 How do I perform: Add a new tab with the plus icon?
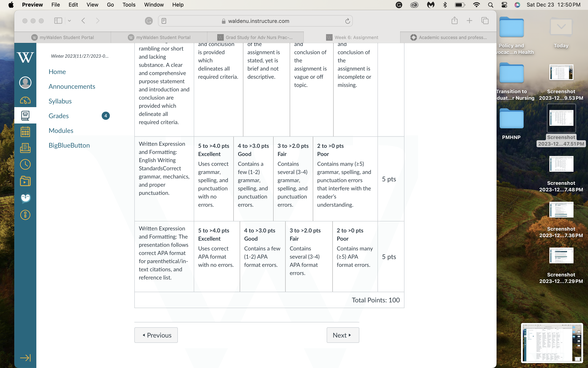coord(469,21)
